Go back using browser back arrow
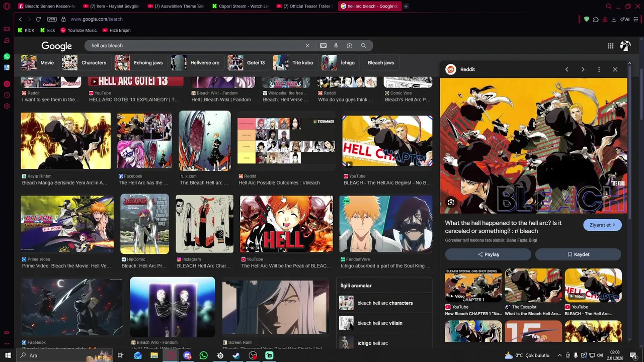 click(x=20, y=19)
